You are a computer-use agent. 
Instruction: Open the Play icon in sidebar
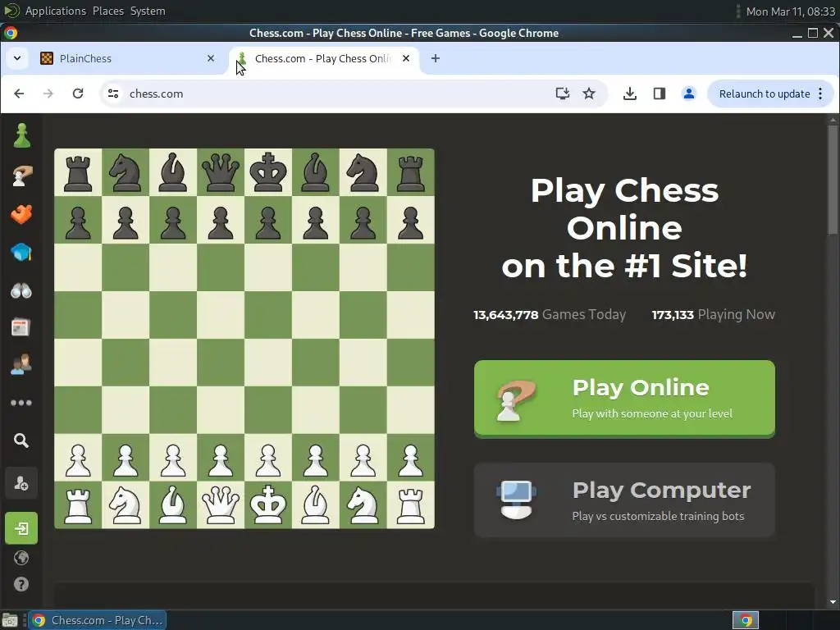coord(21,176)
